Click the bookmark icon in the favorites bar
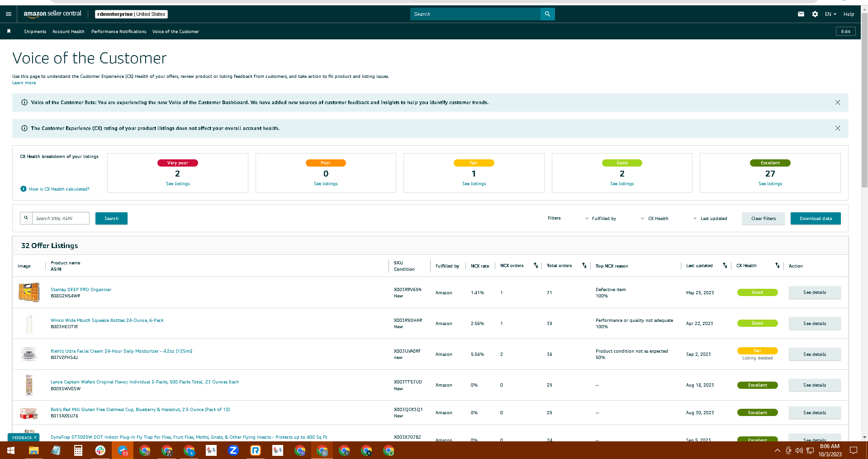 tap(9, 31)
